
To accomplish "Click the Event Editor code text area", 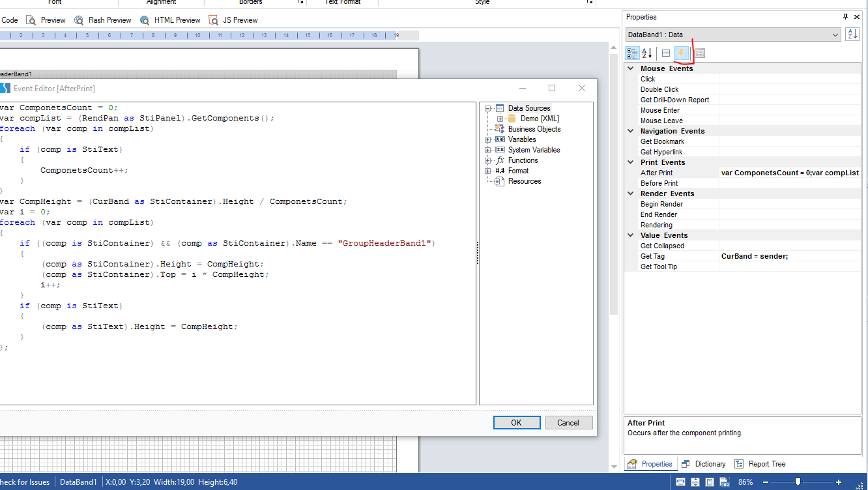I will click(x=238, y=253).
